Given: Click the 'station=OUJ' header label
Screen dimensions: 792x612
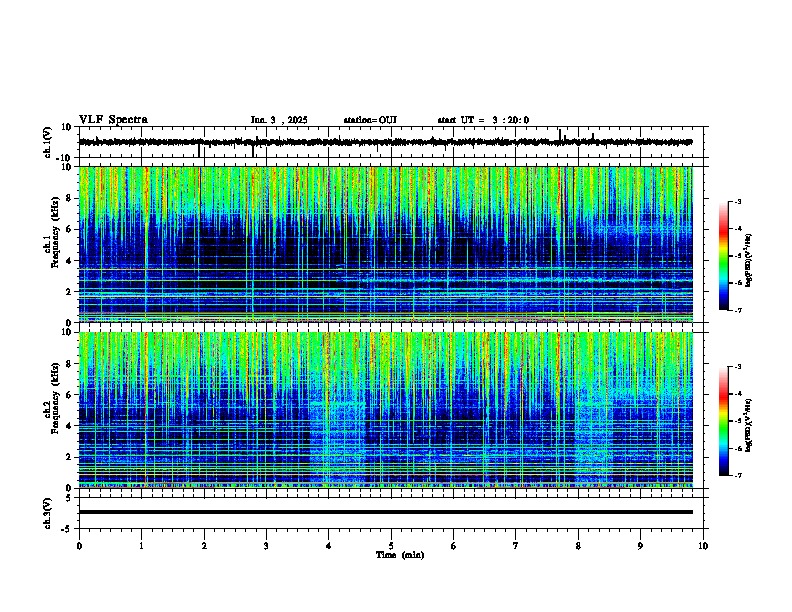Looking at the screenshot, I should 370,120.
